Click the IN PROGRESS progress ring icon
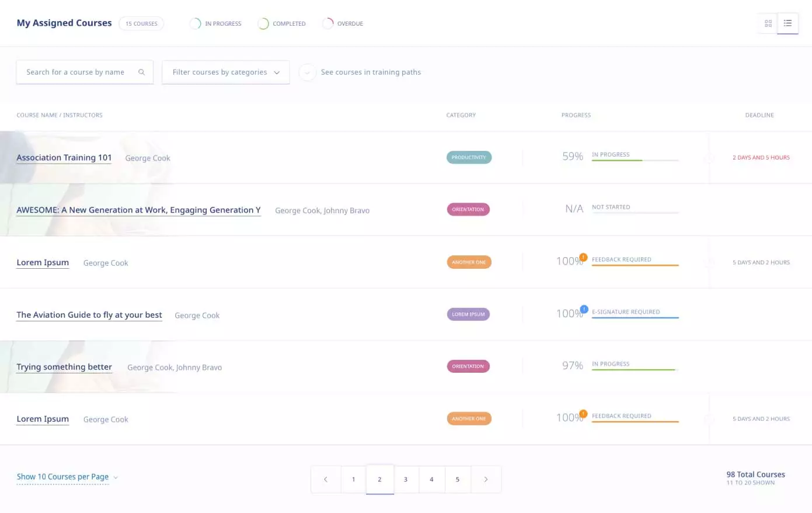Viewport: 812px width, 513px height. pyautogui.click(x=195, y=23)
